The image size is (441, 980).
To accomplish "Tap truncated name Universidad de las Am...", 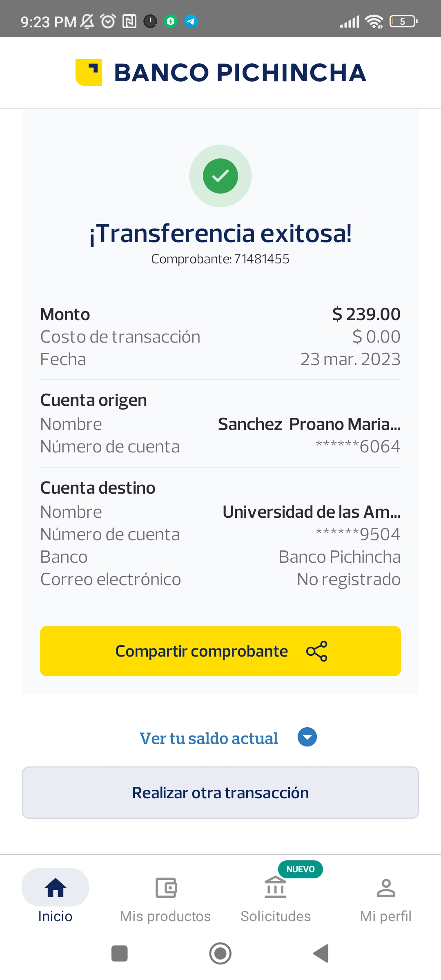I will tap(312, 512).
